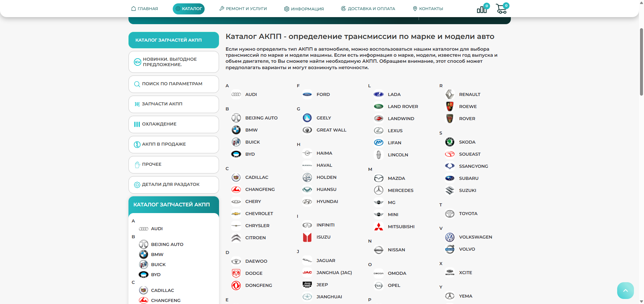Open the Информация menu item

pyautogui.click(x=304, y=9)
